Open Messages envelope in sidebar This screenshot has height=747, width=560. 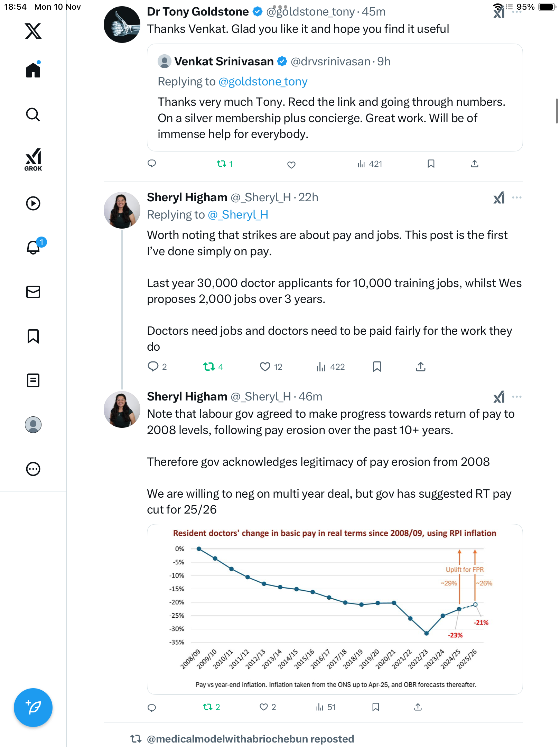tap(33, 292)
